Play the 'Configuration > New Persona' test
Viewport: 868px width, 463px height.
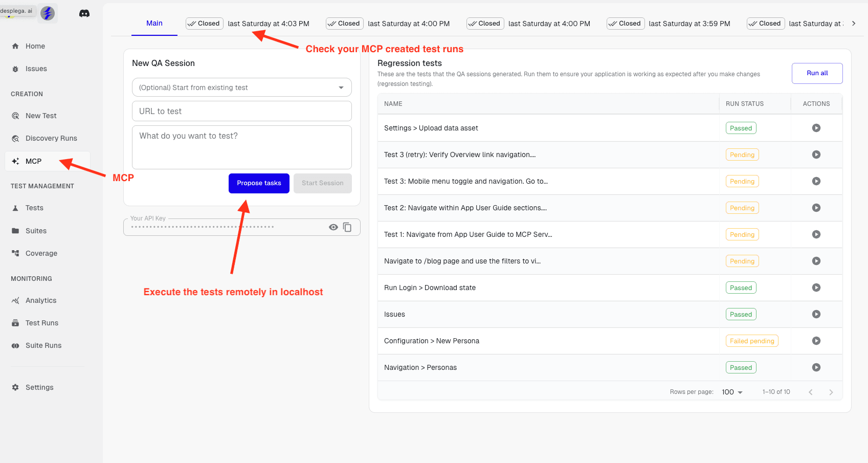coord(816,341)
